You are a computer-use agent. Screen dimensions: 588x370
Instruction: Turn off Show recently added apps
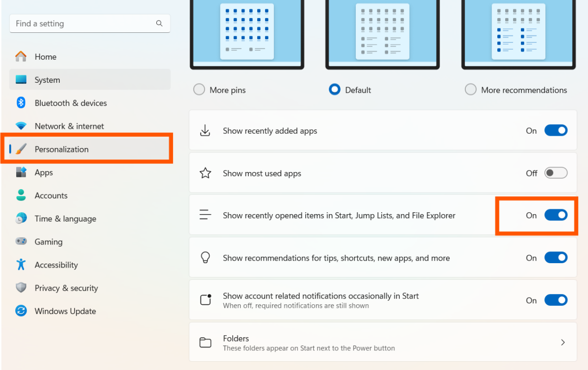coord(556,130)
